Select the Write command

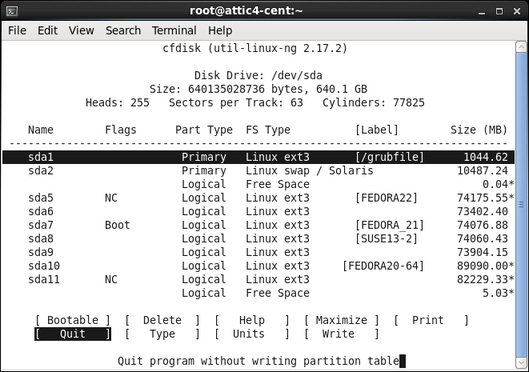click(x=341, y=334)
